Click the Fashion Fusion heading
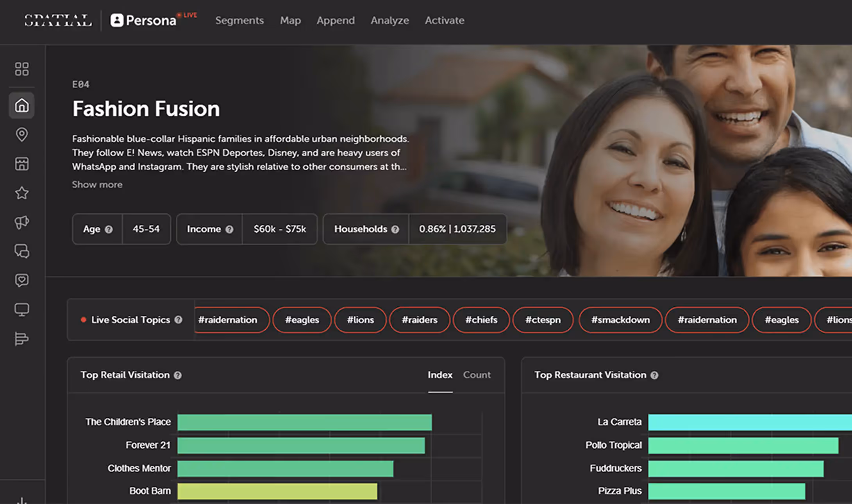 [146, 109]
